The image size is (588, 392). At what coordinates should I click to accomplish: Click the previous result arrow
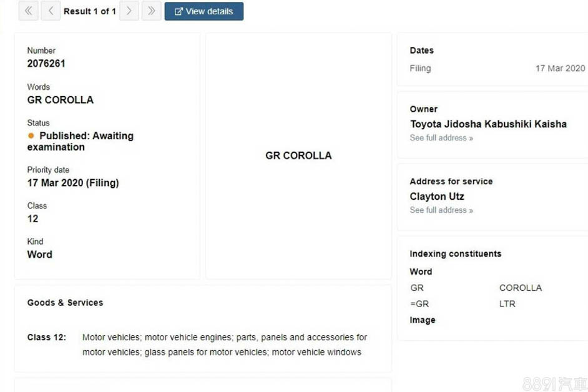point(51,11)
